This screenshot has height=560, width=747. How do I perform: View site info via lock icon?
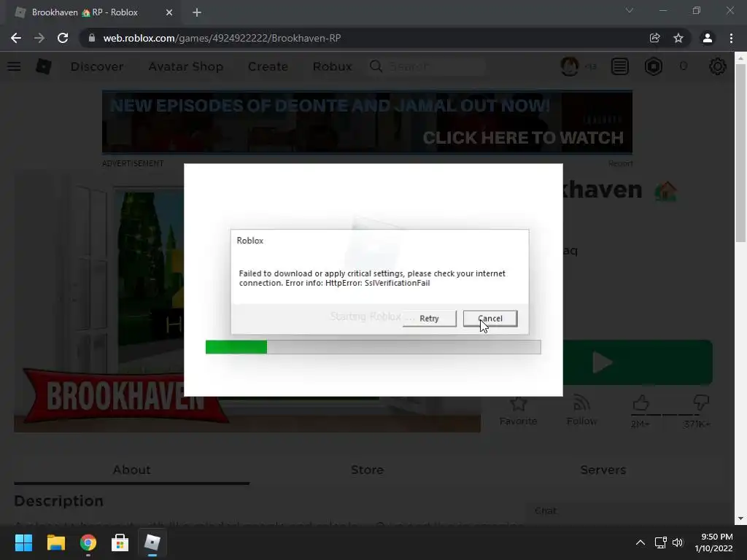click(92, 38)
